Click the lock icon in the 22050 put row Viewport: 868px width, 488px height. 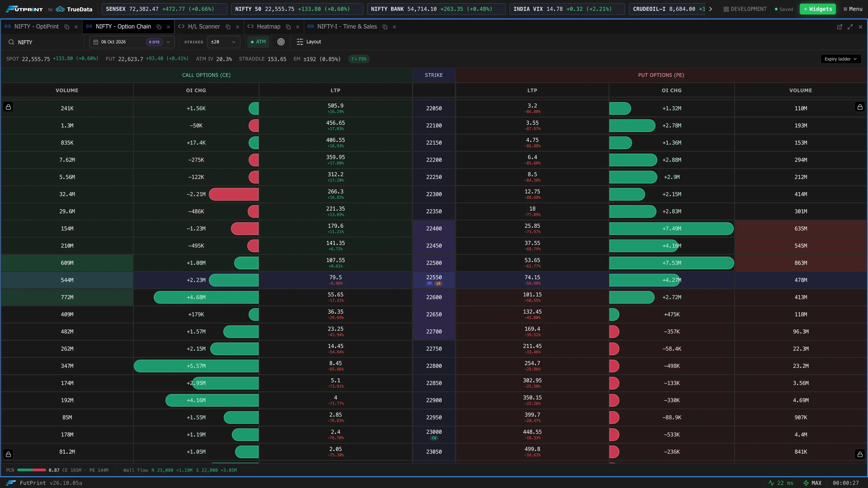point(860,107)
